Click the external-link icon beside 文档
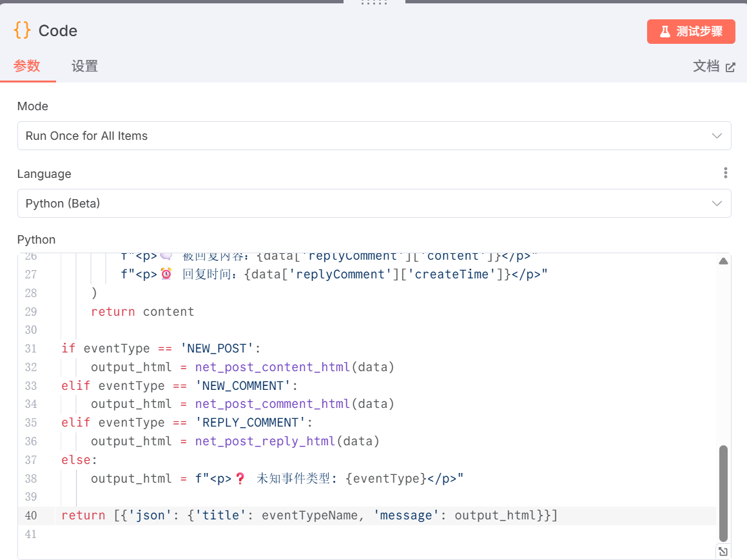The width and height of the screenshot is (747, 560). 730,67
